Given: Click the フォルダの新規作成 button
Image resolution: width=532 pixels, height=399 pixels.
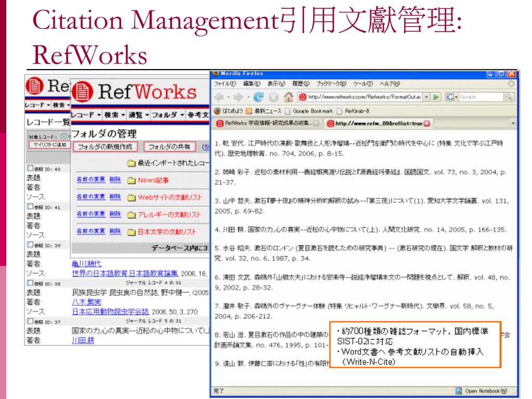Looking at the screenshot, I should [105, 147].
